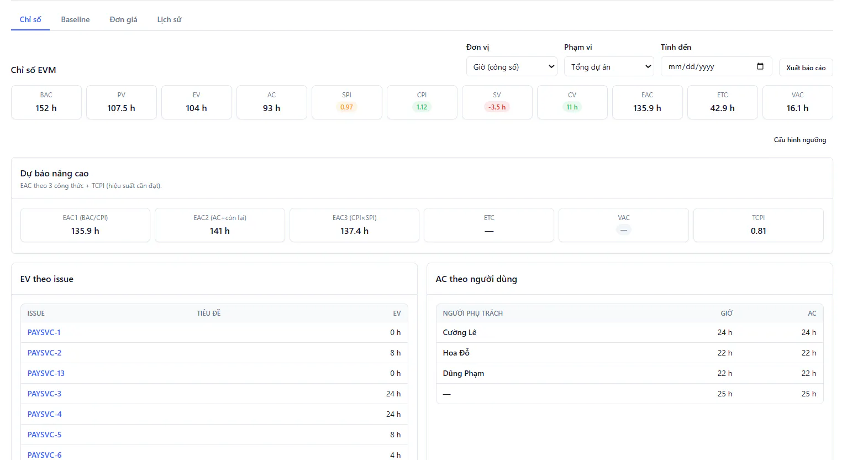
Task: Open the Đơn giá tab
Action: tap(123, 19)
